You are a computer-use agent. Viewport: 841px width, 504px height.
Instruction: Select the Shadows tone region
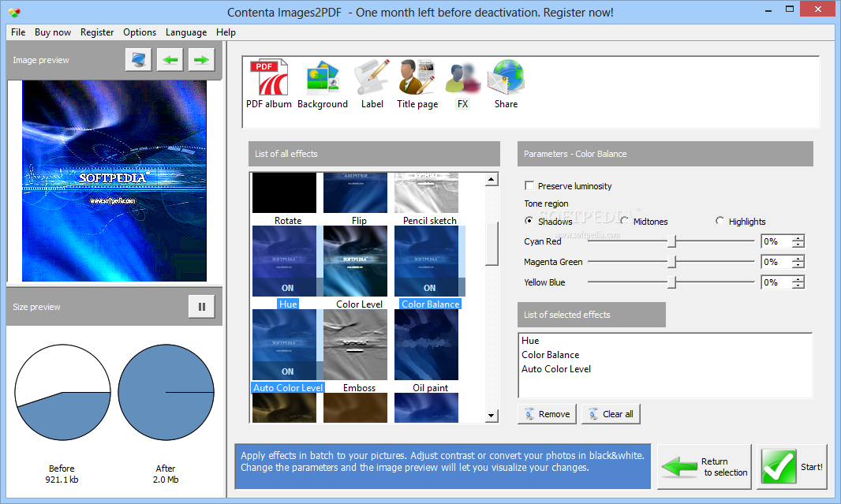point(529,221)
